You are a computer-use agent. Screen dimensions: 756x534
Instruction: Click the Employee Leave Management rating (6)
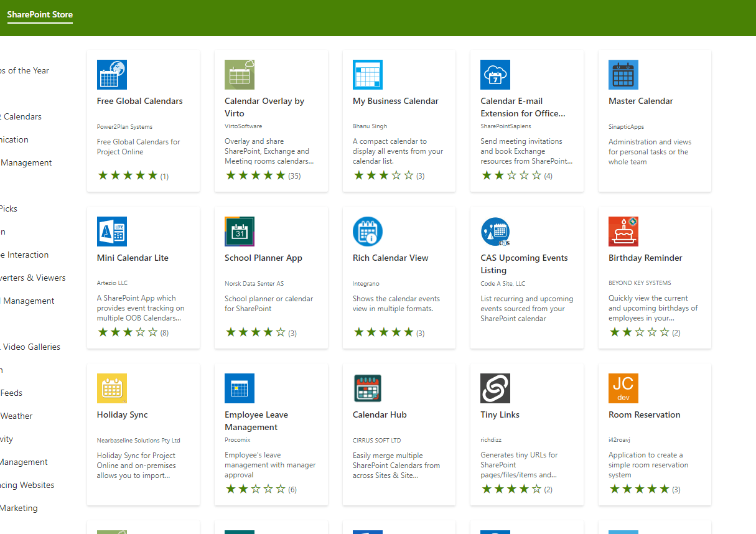coord(261,489)
